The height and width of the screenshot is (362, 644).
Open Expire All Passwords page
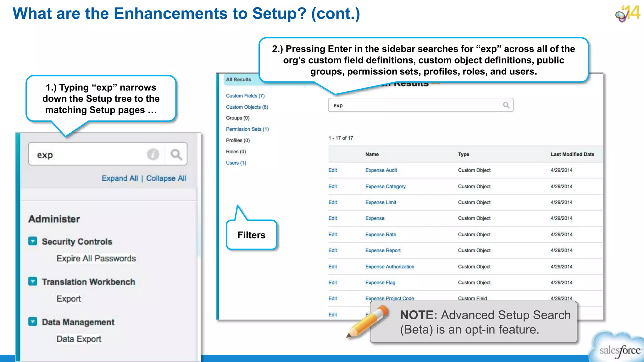tap(96, 258)
